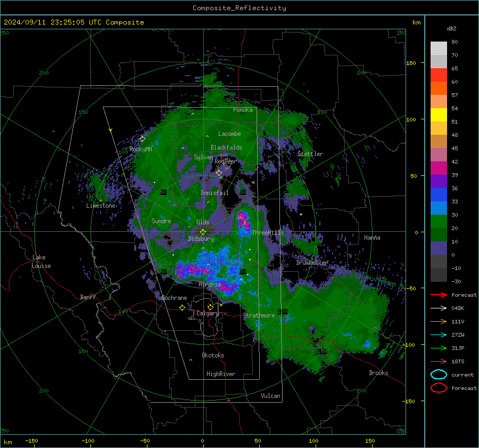Image resolution: width=479 pixels, height=448 pixels.
Task: Click the yellow diamond marker near RockyMH
Action: pos(142,139)
